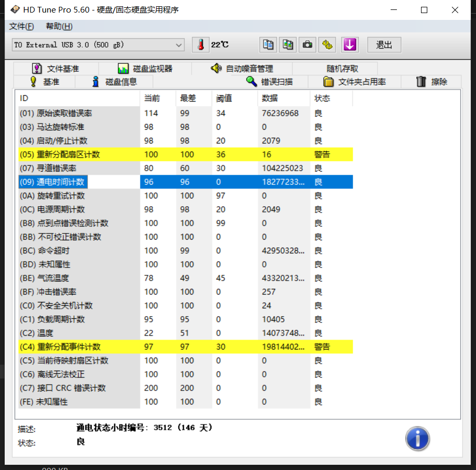Switch to the 基准 tab
Image resolution: width=476 pixels, height=470 pixels.
45,82
